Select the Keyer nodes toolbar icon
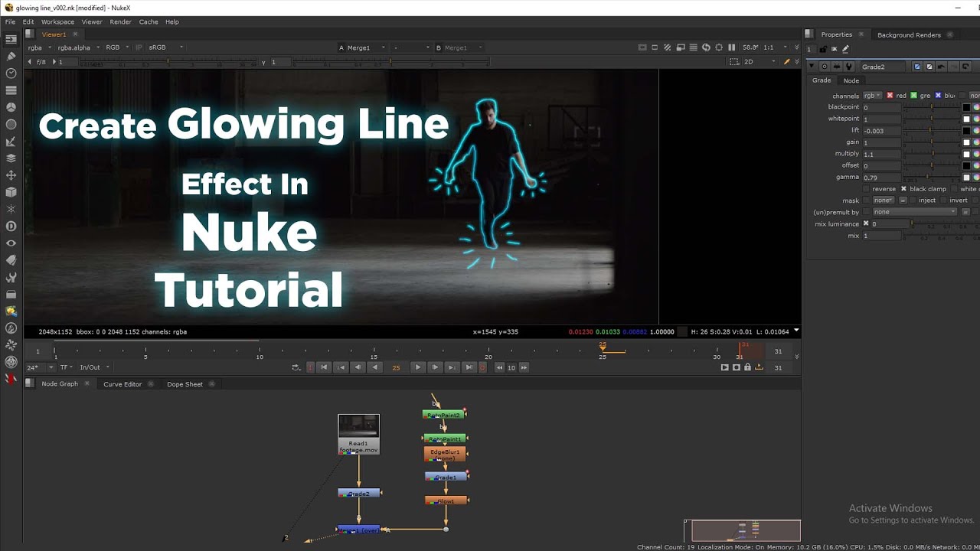The width and height of the screenshot is (980, 551). tap(11, 142)
